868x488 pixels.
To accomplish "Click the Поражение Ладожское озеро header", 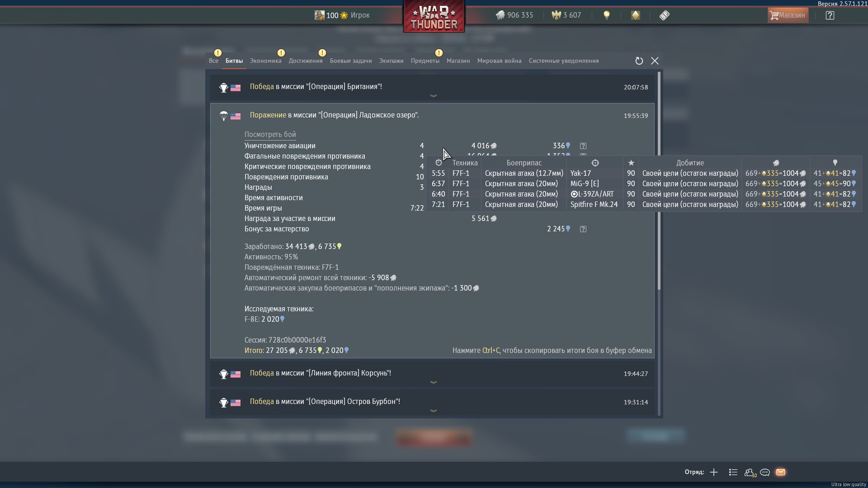I will tap(335, 115).
